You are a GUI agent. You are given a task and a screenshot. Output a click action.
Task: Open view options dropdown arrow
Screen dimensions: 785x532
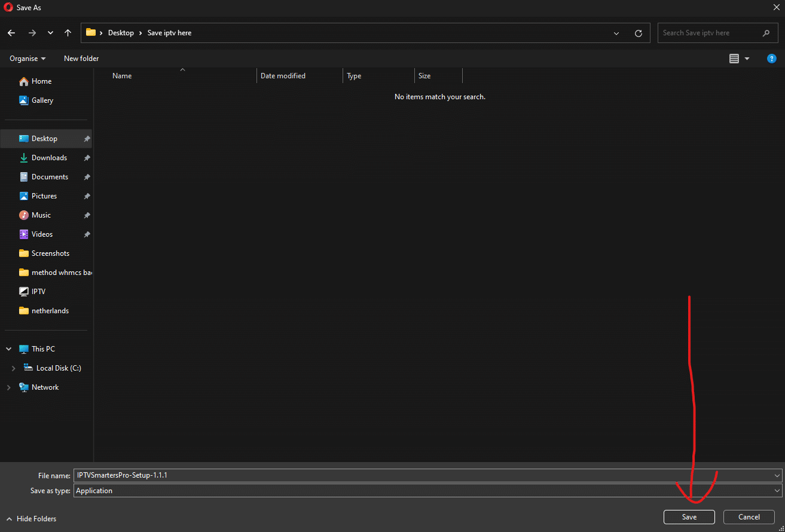[747, 59]
